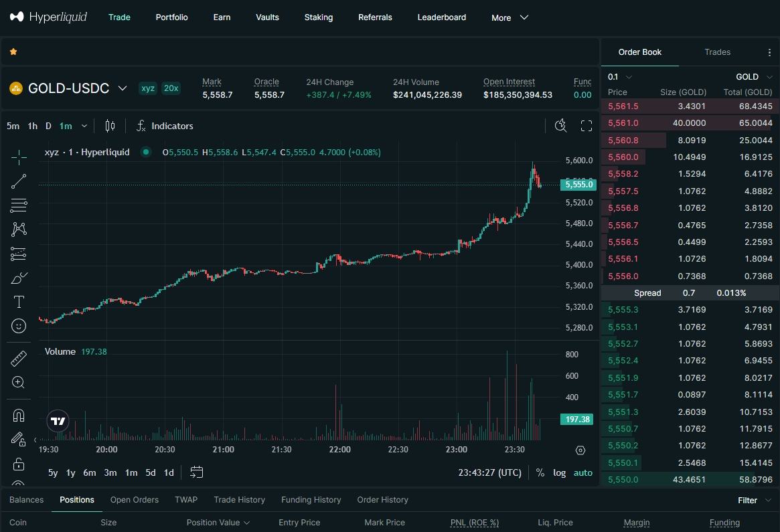
Task: Open the Filter dropdown
Action: (x=754, y=500)
